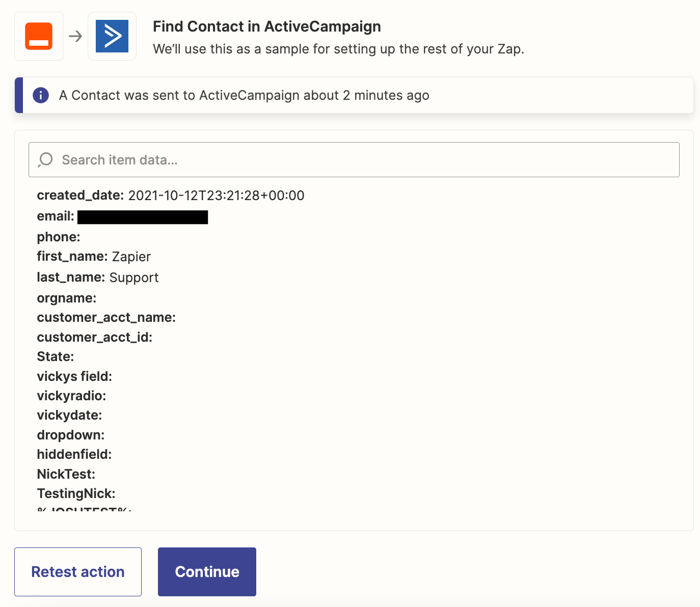
Task: Select the phone field row
Action: click(59, 237)
